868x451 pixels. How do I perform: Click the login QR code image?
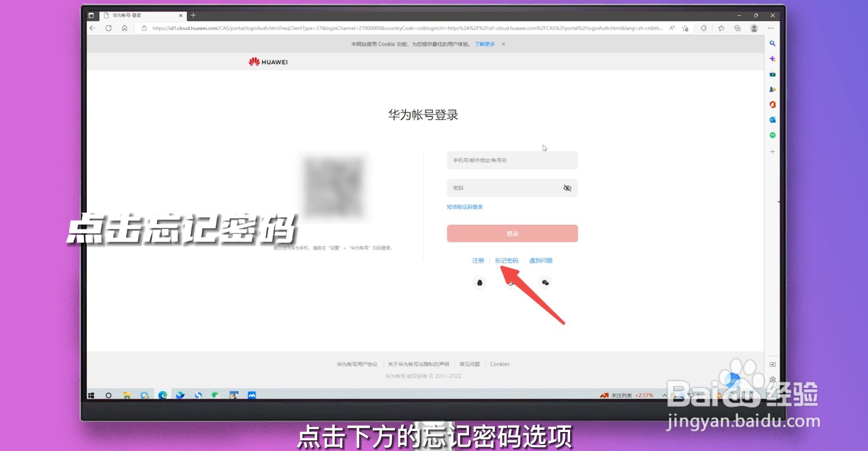pos(334,187)
